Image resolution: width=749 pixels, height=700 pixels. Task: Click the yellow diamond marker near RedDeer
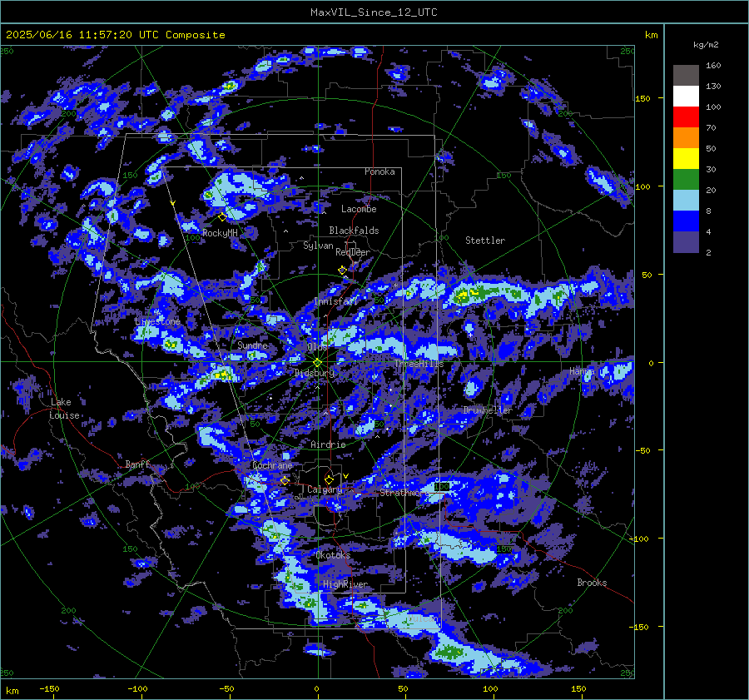coord(342,270)
